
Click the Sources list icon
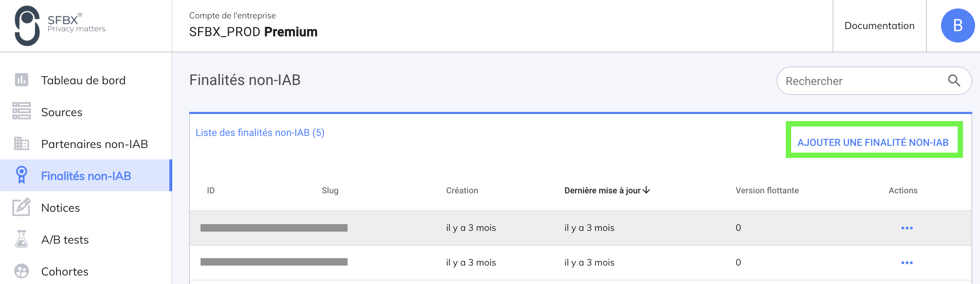point(21,112)
